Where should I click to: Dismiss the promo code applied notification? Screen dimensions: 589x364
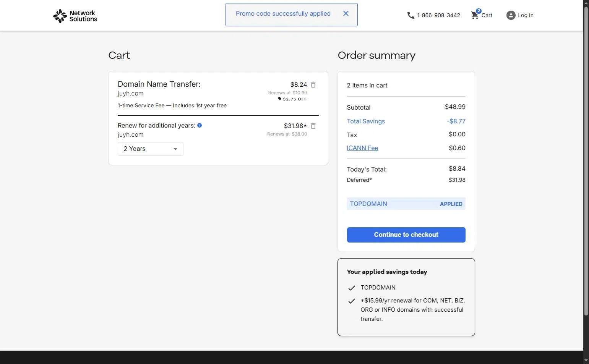pos(346,14)
